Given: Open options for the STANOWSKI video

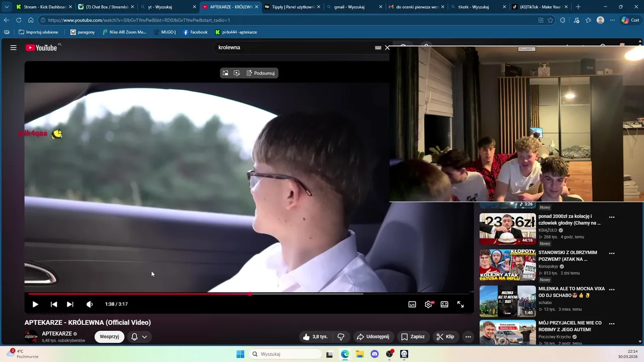Looking at the screenshot, I should 612,253.
